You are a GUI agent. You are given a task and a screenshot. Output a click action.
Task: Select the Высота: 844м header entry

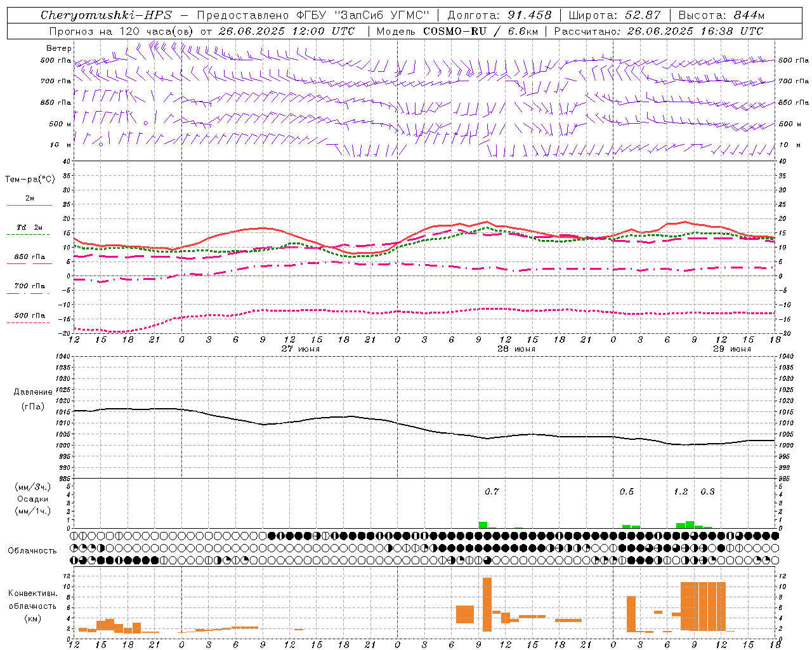tap(721, 15)
